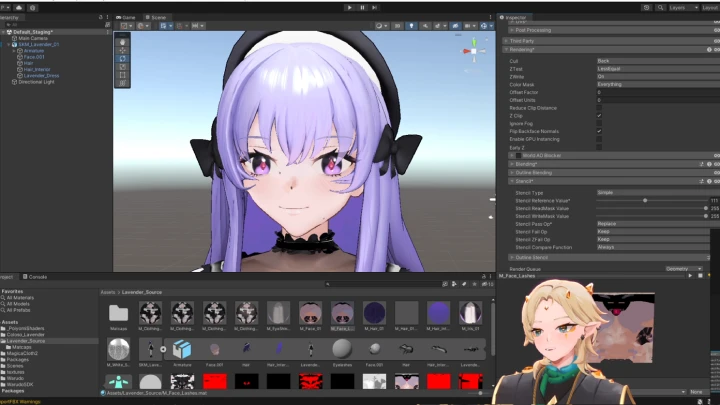
Task: Select Main Camera in the Hierarchy
Action: point(33,38)
